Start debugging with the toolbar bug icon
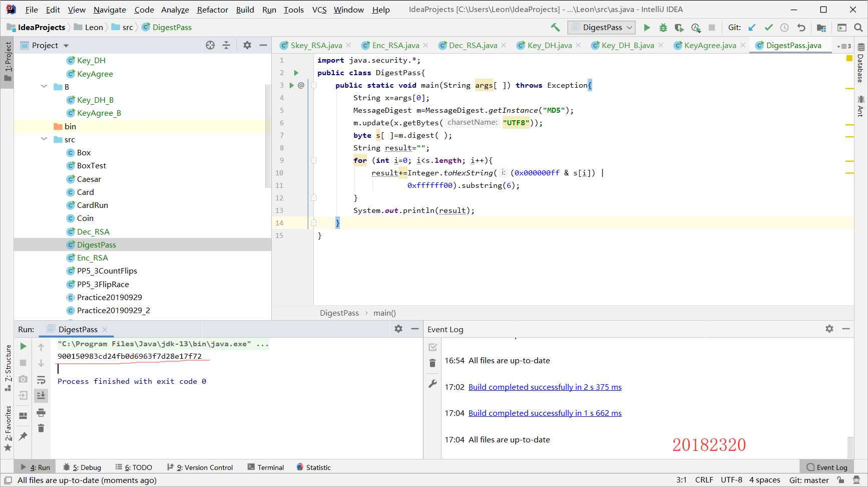Screen dimensions: 868x487 [x=663, y=28]
